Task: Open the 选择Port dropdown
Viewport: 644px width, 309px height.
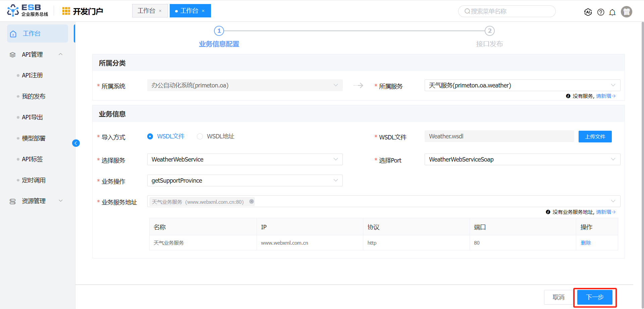Action: click(x=522, y=160)
